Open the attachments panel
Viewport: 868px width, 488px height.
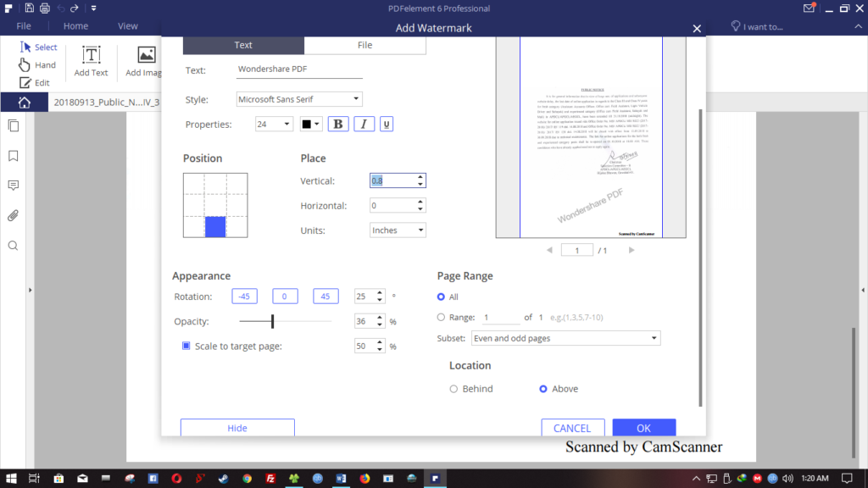pyautogui.click(x=14, y=215)
